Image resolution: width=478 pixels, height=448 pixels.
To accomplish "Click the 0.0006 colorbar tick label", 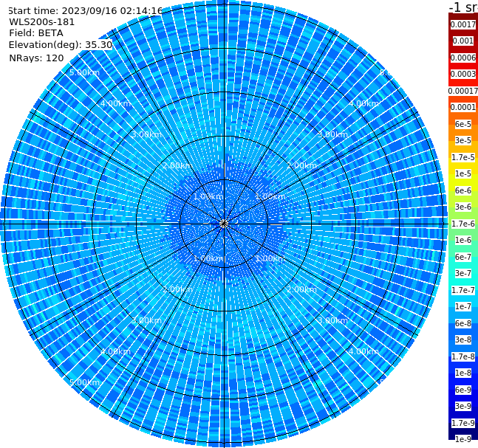I will [x=463, y=58].
